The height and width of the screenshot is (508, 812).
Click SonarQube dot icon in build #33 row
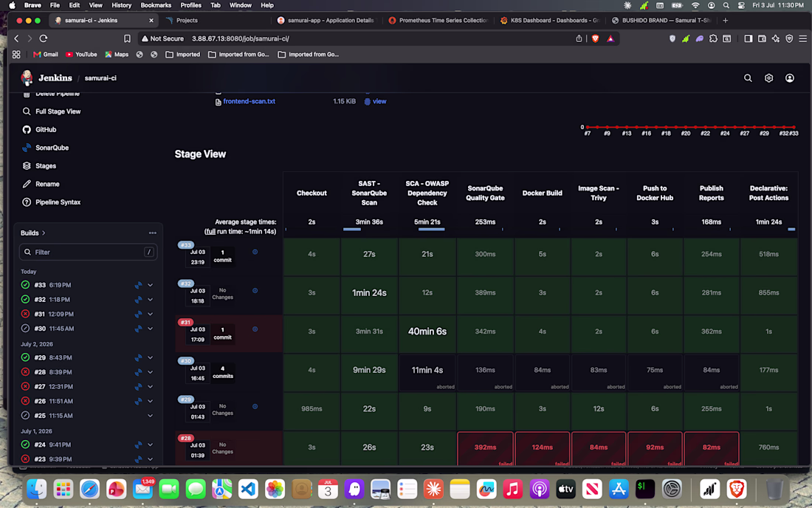pos(255,252)
